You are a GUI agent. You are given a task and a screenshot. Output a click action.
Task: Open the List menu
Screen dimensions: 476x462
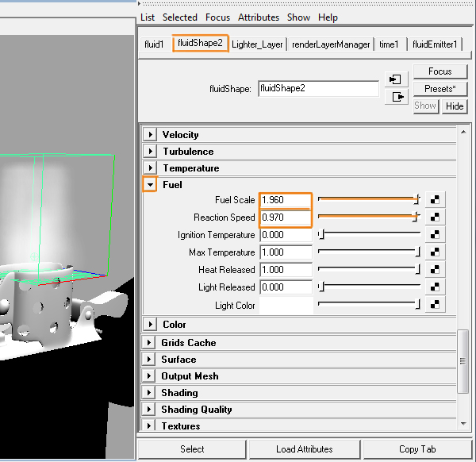[x=148, y=17]
